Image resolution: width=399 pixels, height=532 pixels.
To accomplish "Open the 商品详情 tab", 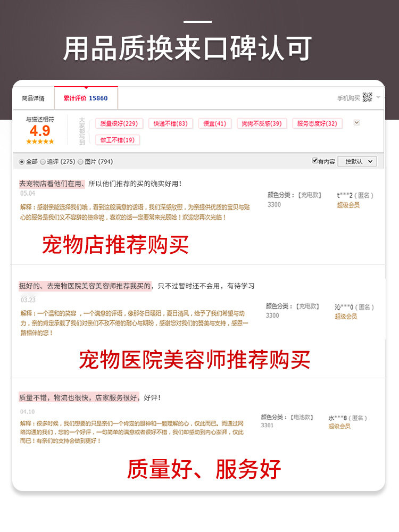I will coord(33,98).
